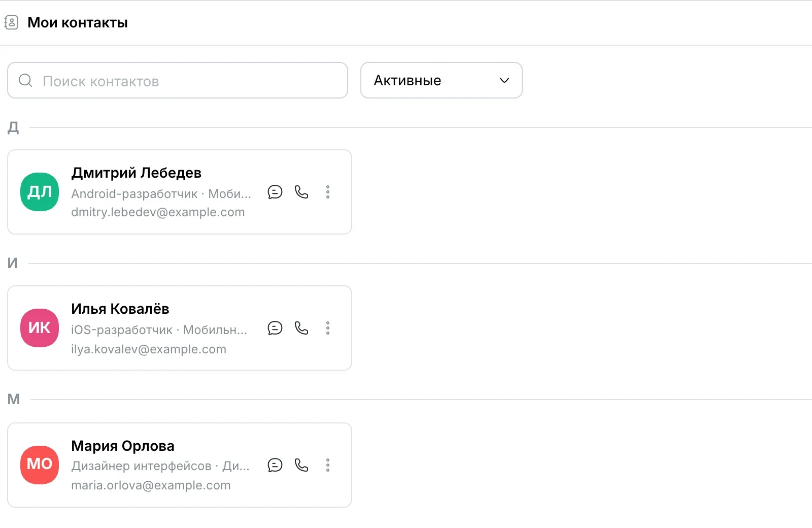Click the ИК pink avatar
This screenshot has width=812, height=528.
pyautogui.click(x=40, y=328)
